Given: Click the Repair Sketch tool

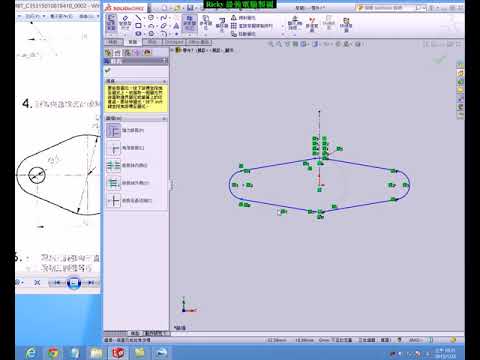Looking at the screenshot, I should click(312, 24).
